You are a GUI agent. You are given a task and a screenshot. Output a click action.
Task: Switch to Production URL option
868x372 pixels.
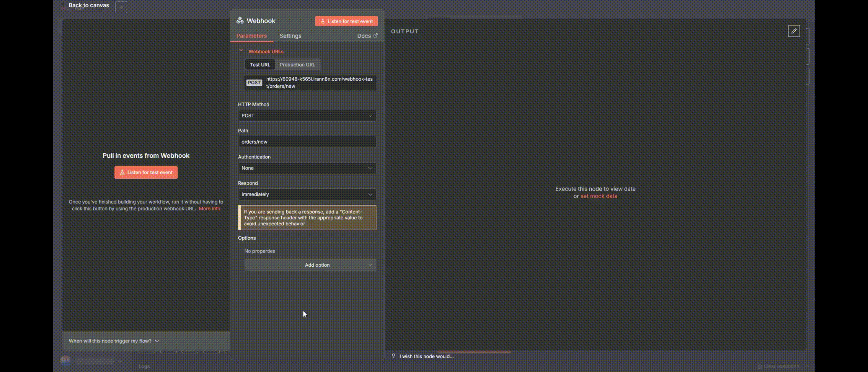point(297,65)
